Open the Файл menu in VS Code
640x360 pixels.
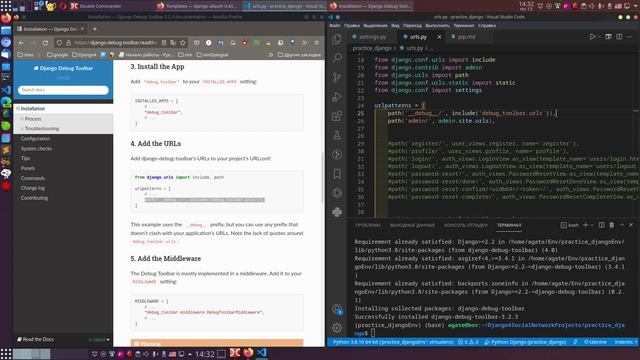(x=335, y=25)
